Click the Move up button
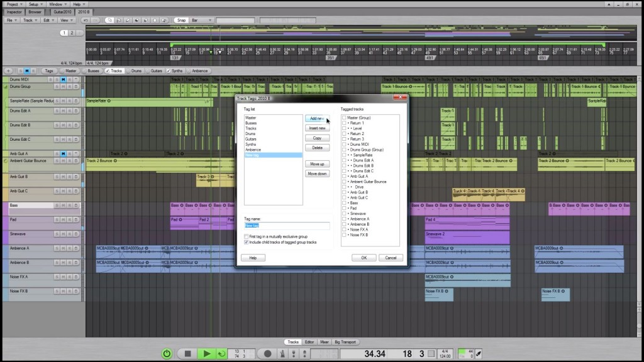This screenshot has width=644, height=362. pos(317,163)
